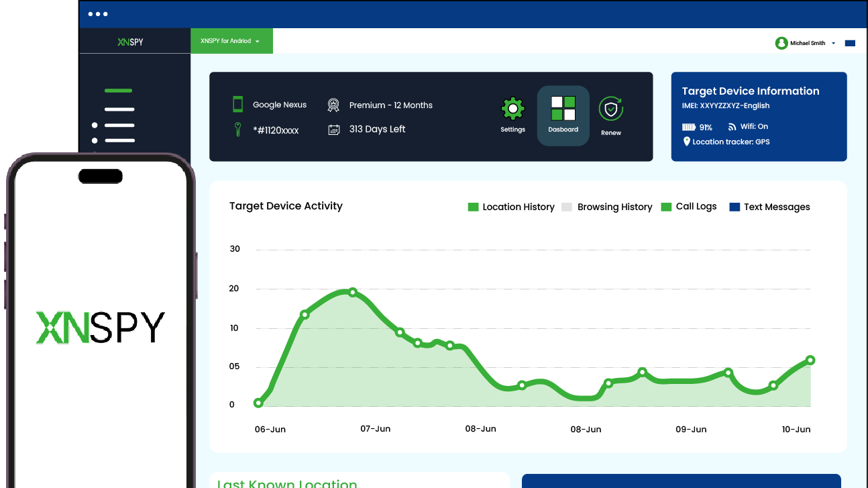Click the Dashboard grid icon
This screenshot has height=488, width=868.
coord(563,109)
